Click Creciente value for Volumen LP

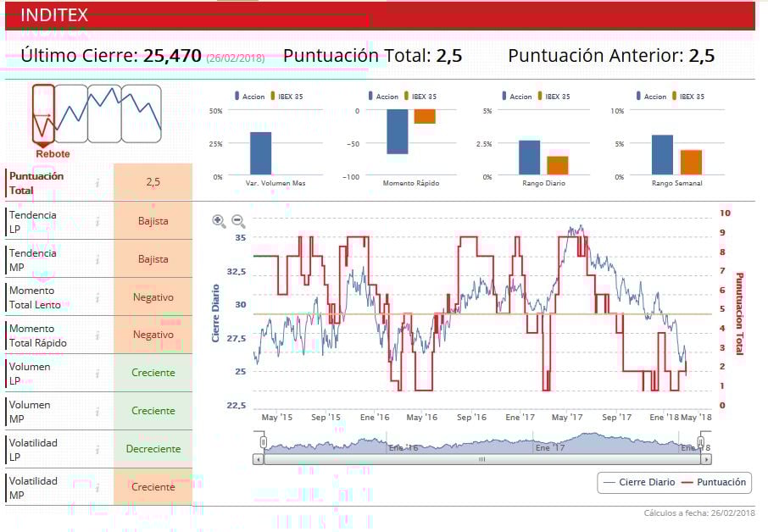coord(153,373)
